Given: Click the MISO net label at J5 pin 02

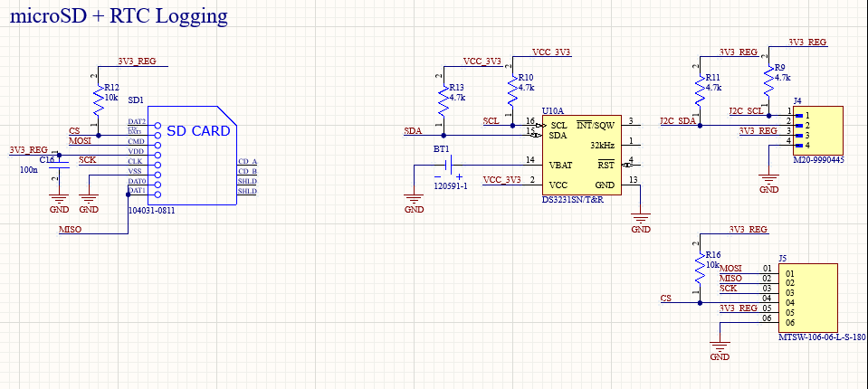Looking at the screenshot, I should click(x=730, y=279).
